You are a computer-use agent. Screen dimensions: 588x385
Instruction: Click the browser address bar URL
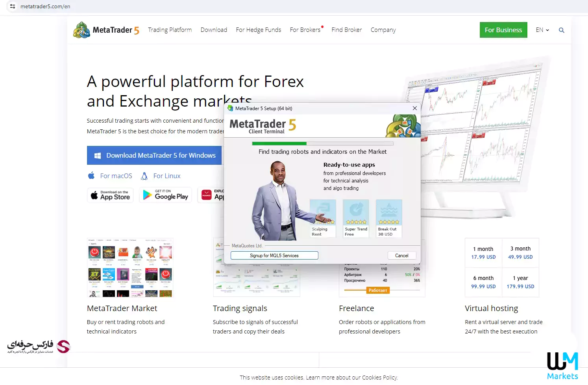45,6
